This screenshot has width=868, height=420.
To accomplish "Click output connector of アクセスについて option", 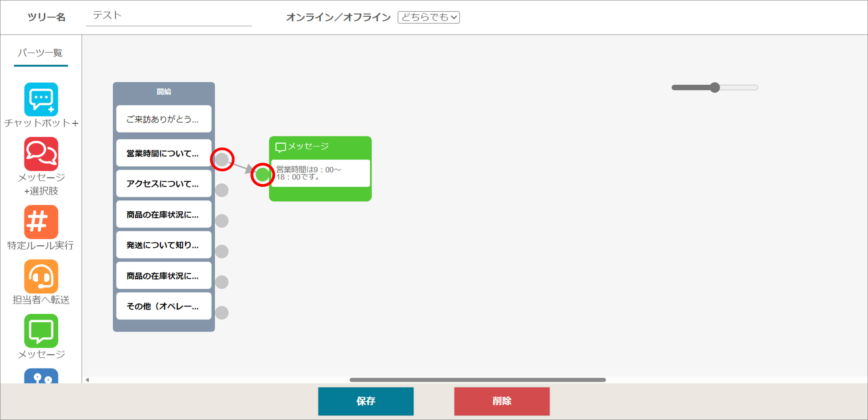I will [x=222, y=190].
